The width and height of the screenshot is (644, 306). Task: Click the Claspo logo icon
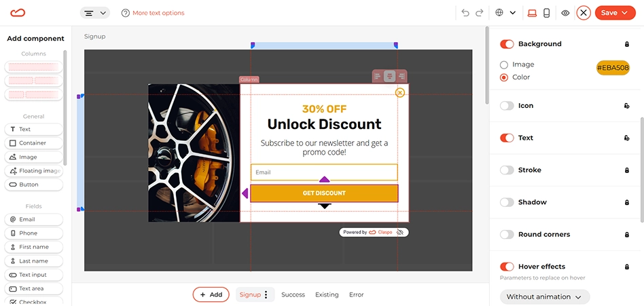(18, 13)
